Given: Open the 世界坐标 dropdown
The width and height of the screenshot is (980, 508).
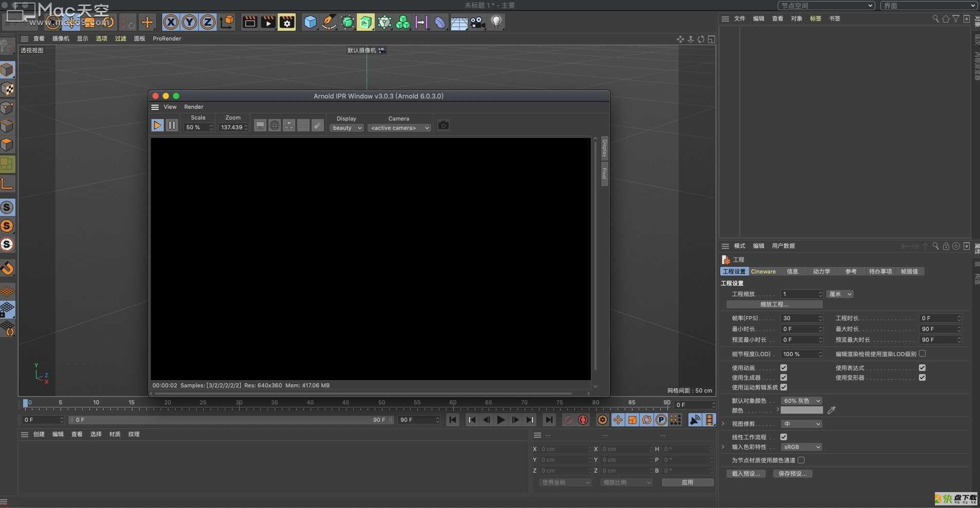Looking at the screenshot, I should tap(566, 482).
